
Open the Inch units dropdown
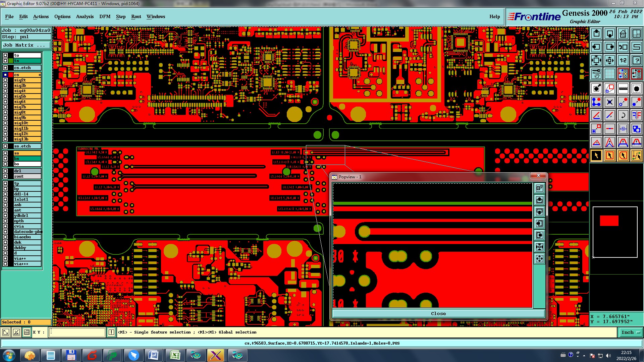pos(631,332)
